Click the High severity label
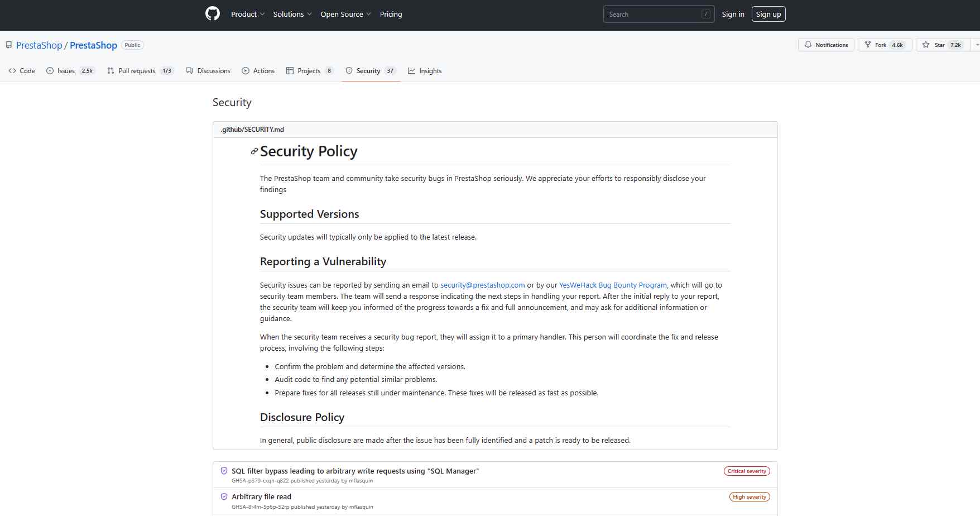Screen dimensions: 980x516 750,497
